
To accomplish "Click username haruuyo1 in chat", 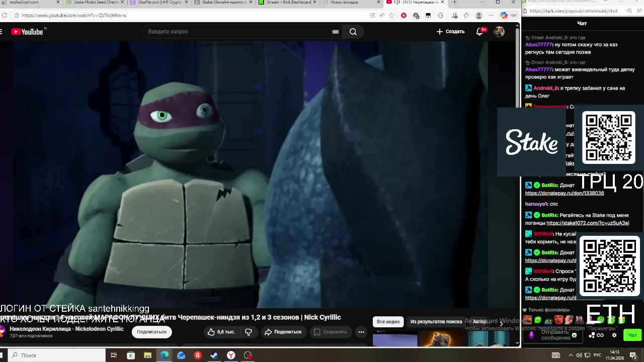I will [x=536, y=204].
